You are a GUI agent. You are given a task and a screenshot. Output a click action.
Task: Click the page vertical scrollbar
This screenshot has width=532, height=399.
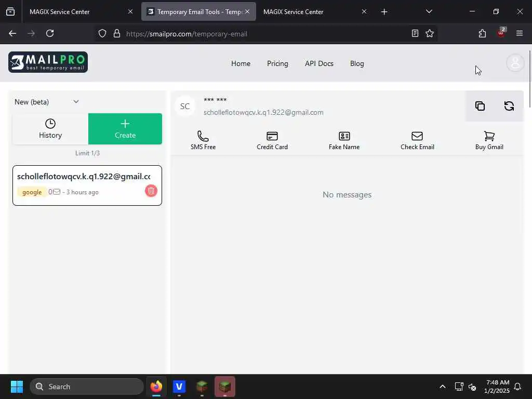(529, 79)
